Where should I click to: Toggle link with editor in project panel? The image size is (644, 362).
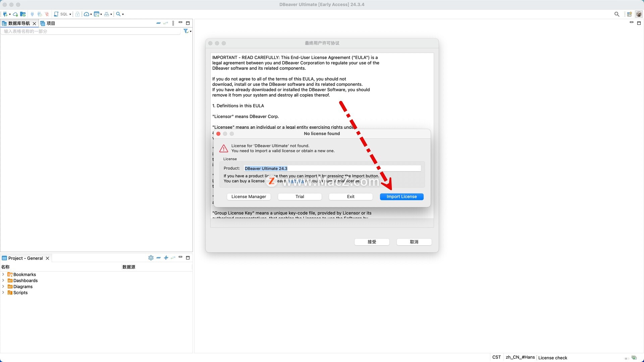[173, 258]
